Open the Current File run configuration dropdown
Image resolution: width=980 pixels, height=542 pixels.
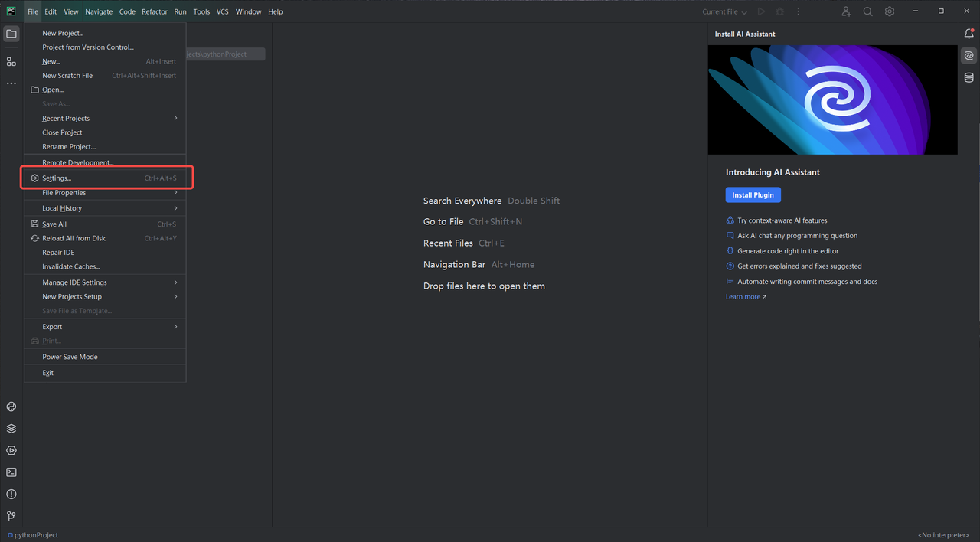[724, 11]
